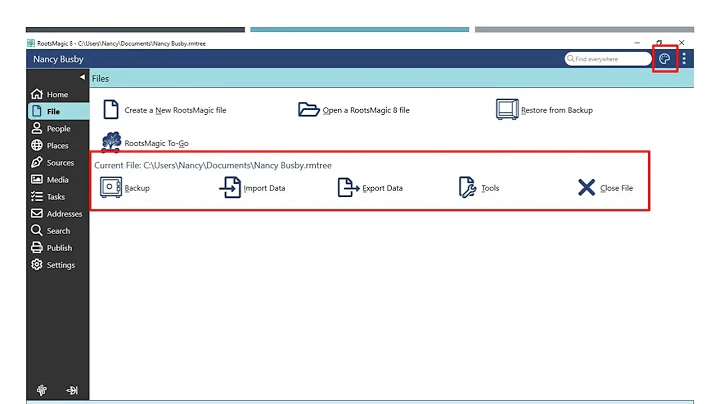The height and width of the screenshot is (404, 720).
Task: Click the Places globe icon
Action: coord(37,145)
